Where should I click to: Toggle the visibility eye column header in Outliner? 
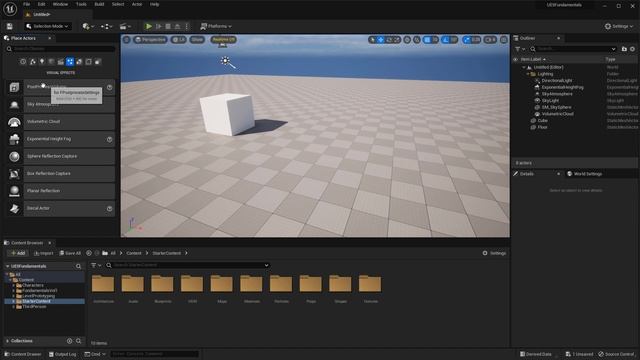pyautogui.click(x=516, y=60)
